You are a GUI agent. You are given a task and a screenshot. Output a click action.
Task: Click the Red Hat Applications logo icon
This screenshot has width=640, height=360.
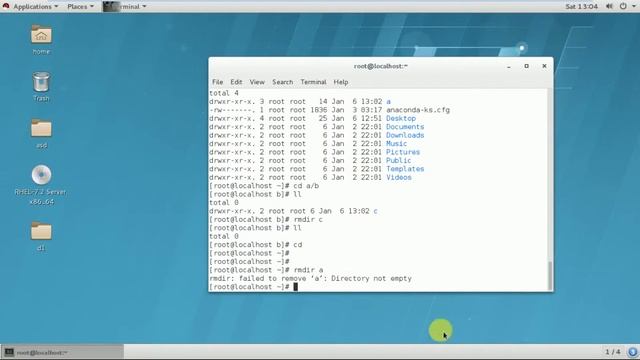point(6,6)
